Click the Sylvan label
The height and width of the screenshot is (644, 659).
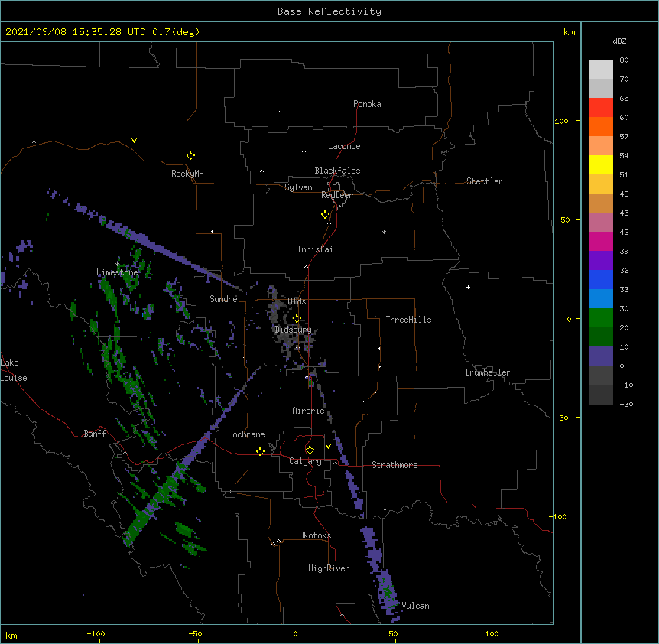click(298, 187)
